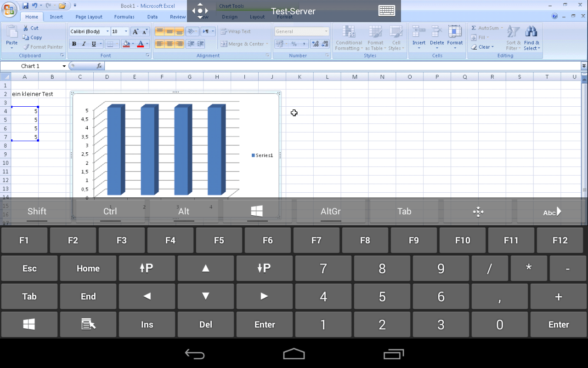Save the workbook from Quick Access toolbar

click(26, 6)
